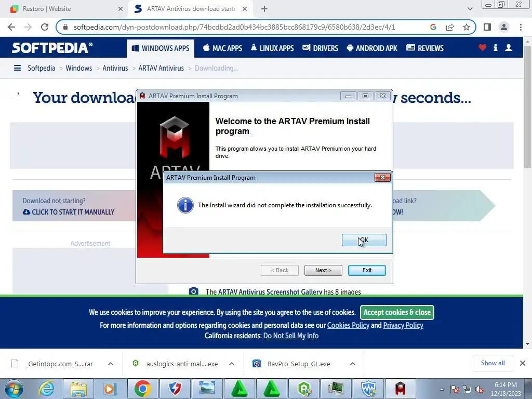This screenshot has width=532, height=399.
Task: Click the Google icon in address bar
Action: pos(433,27)
